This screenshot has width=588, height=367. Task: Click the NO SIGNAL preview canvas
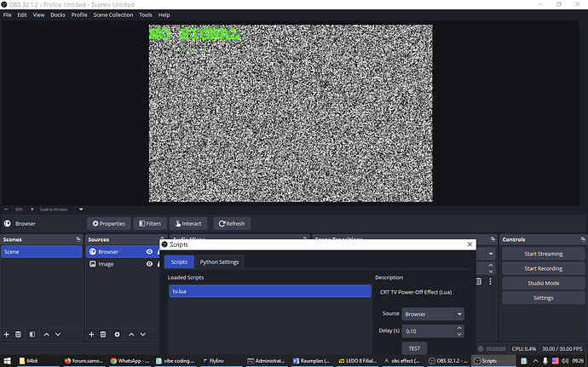[x=291, y=113]
